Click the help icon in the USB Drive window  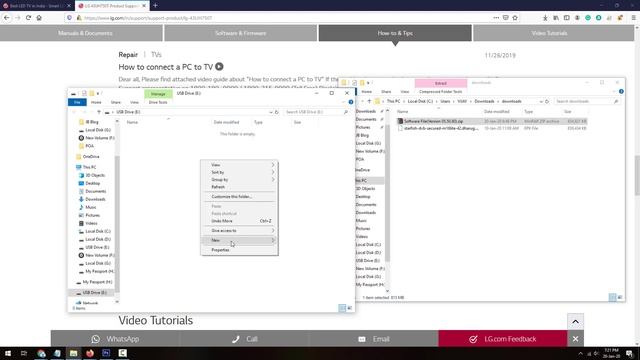pos(351,102)
